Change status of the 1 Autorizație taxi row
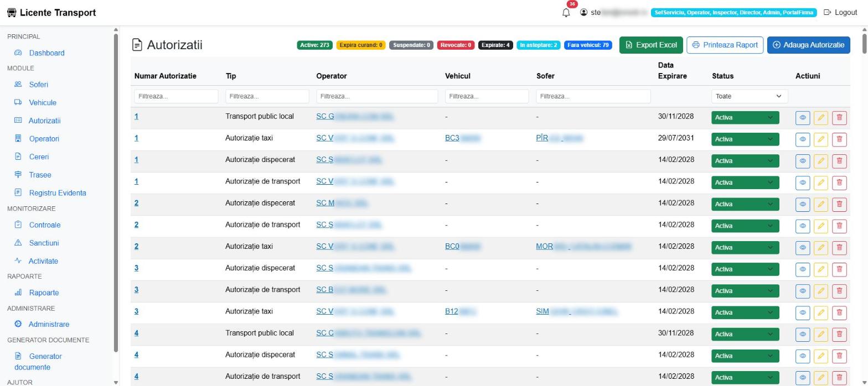 click(x=745, y=139)
